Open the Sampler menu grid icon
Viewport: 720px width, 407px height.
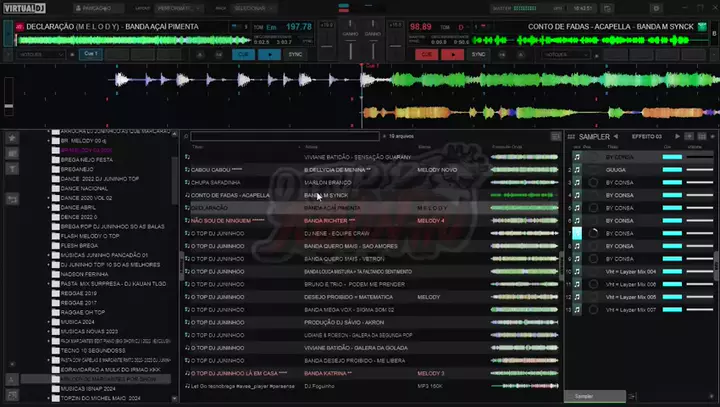(571, 137)
